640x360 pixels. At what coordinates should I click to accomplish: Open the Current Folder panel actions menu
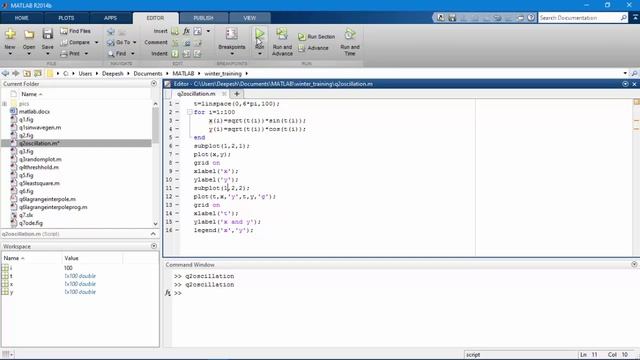click(154, 84)
